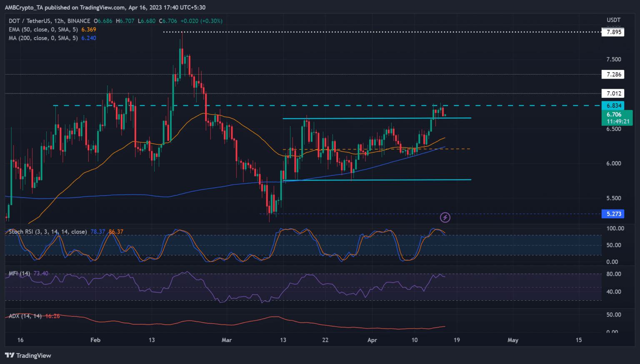The width and height of the screenshot is (640, 364).
Task: Click the MFI (14) indicator label
Action: [19, 274]
